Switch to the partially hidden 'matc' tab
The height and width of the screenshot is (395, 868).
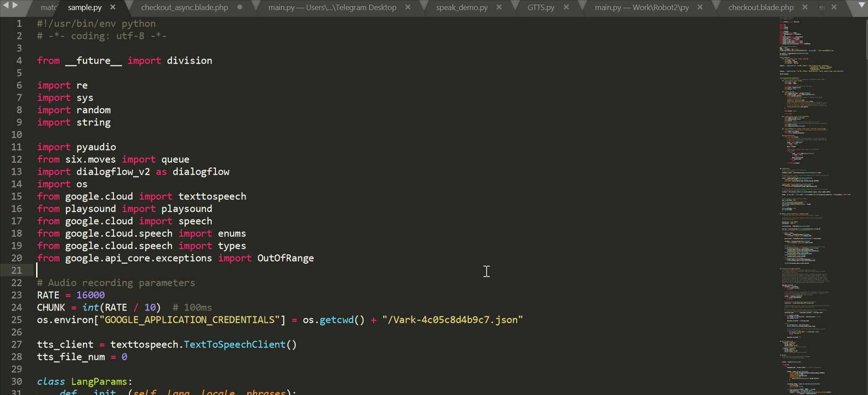(48, 8)
